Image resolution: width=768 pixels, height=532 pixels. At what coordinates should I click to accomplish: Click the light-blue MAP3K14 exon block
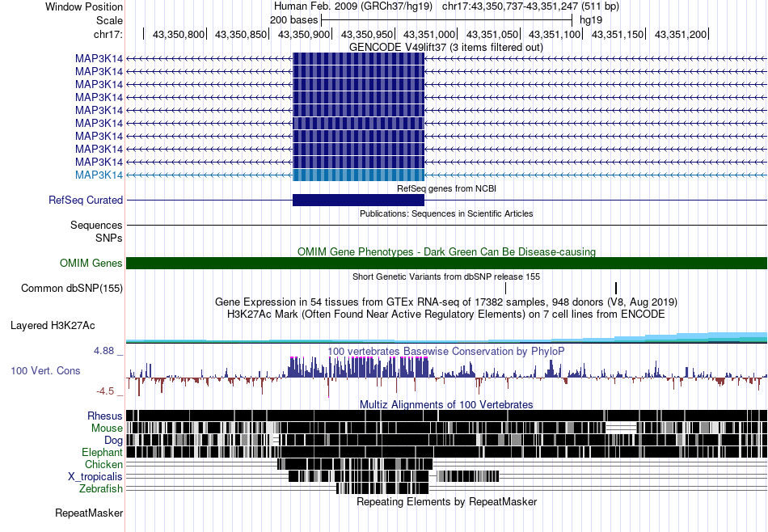click(358, 175)
